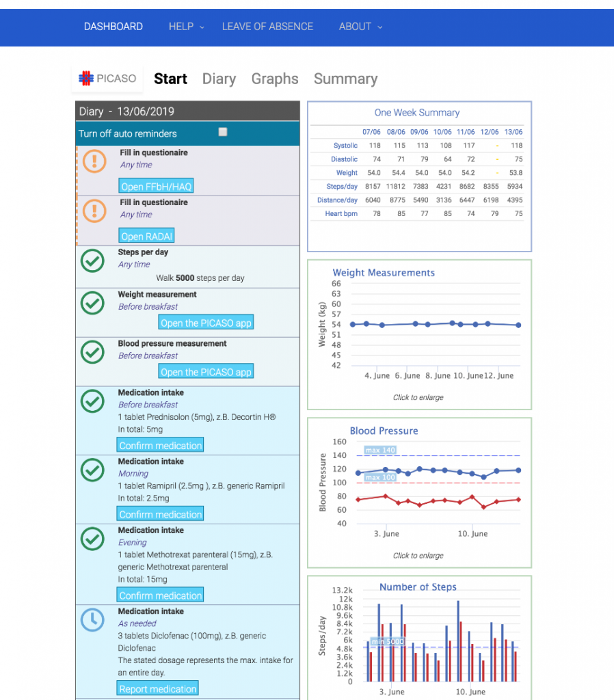Viewport: 614px width, 700px height.
Task: Click green checkmark for Blood pressure measurement
Action: point(92,352)
